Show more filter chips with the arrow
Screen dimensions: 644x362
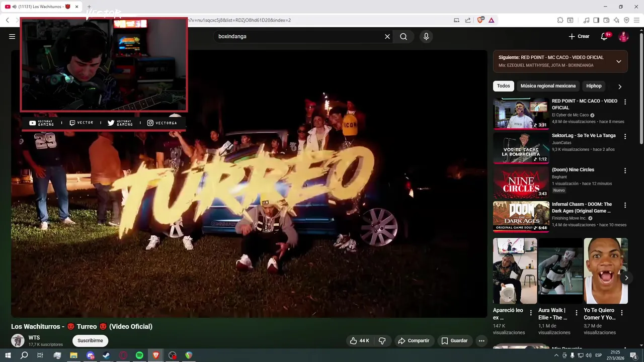[620, 86]
